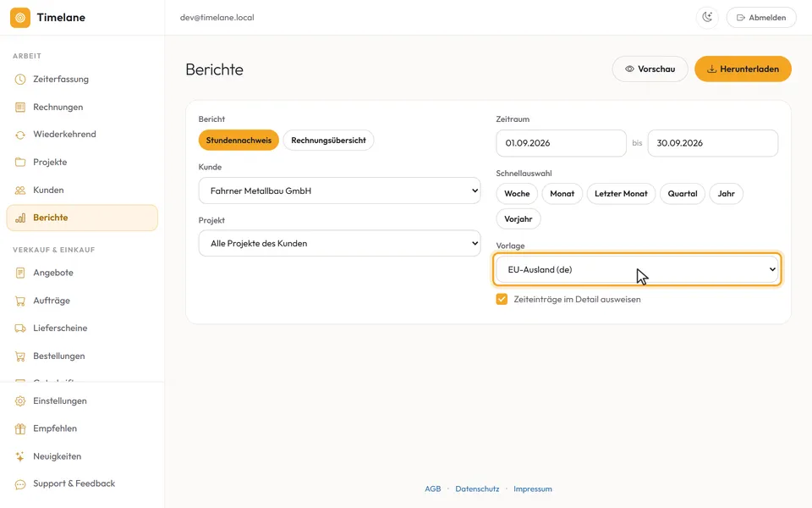Open Bestellungen via its cart icon
This screenshot has width=812, height=508.
point(20,356)
